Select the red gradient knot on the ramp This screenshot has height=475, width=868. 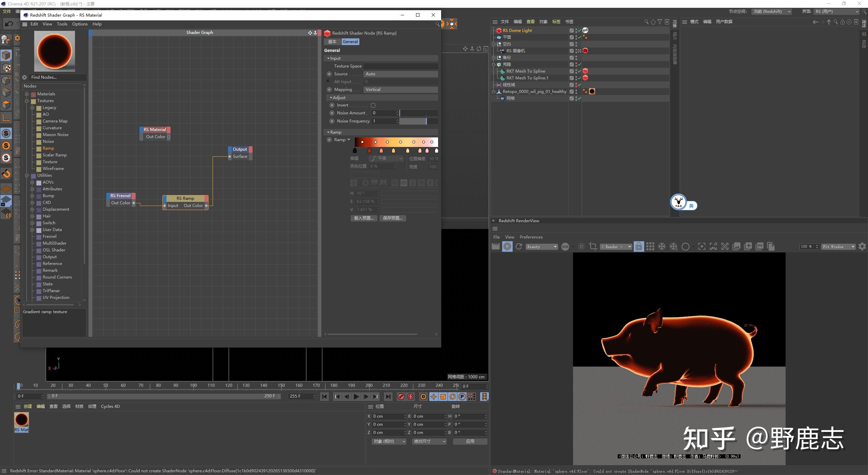pos(369,151)
